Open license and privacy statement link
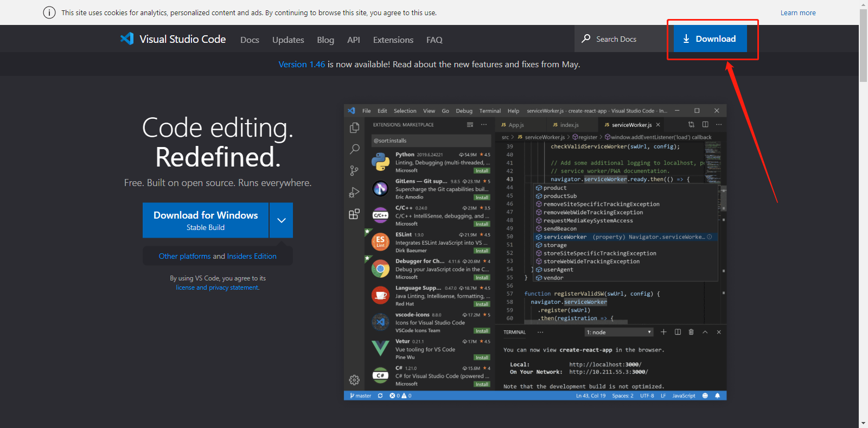The width and height of the screenshot is (868, 428). click(218, 288)
